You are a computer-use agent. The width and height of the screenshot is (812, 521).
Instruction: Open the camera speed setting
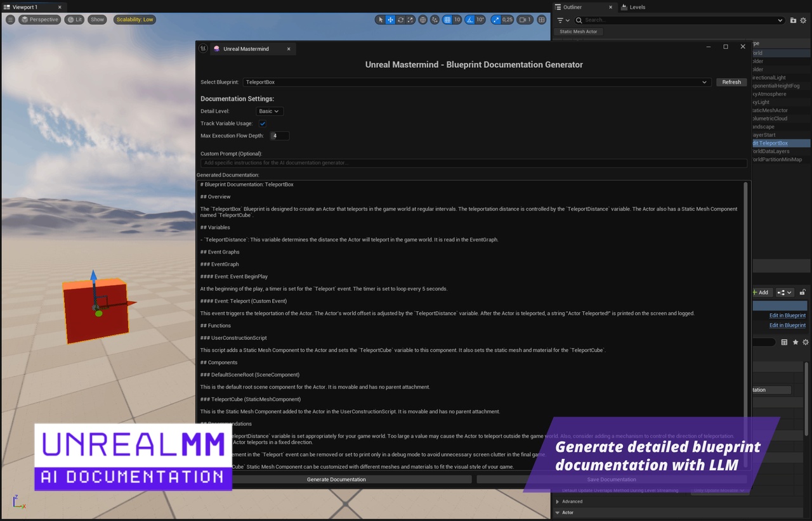pyautogui.click(x=525, y=20)
